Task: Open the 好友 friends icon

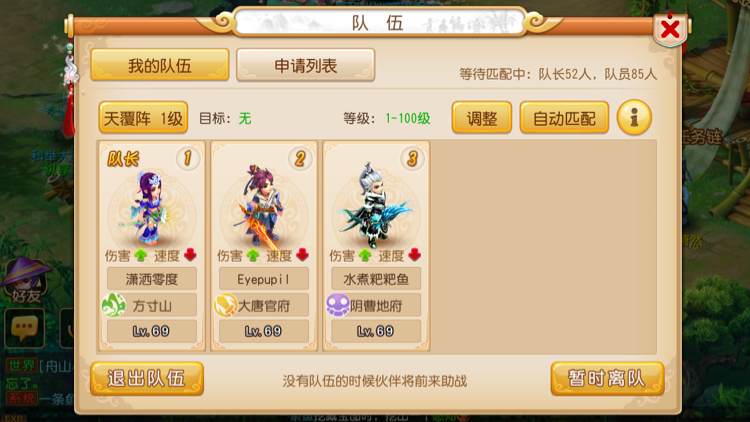Action: pyautogui.click(x=25, y=281)
